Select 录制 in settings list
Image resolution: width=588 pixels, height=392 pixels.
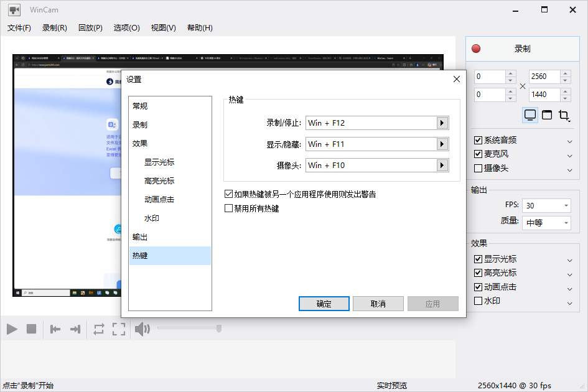(170, 125)
